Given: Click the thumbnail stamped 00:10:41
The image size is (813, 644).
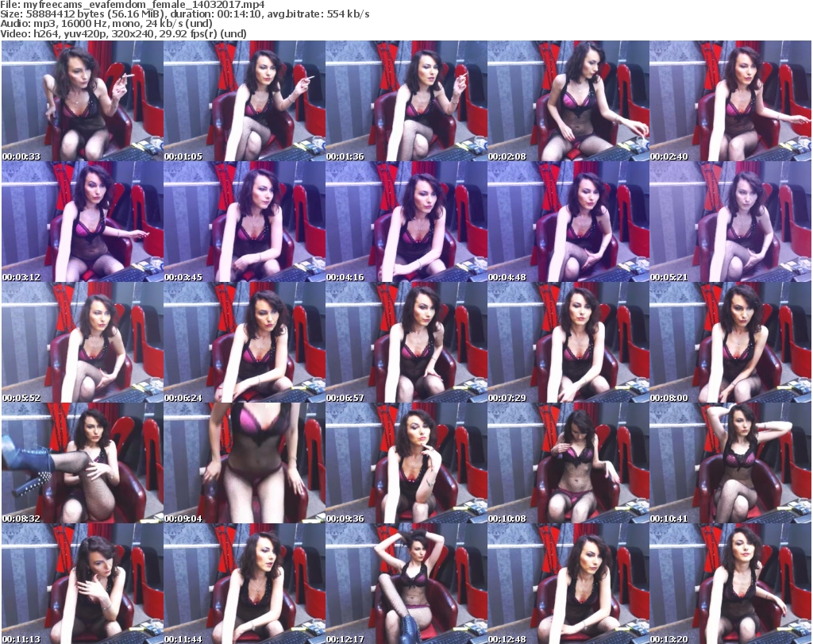Looking at the screenshot, I should point(730,463).
